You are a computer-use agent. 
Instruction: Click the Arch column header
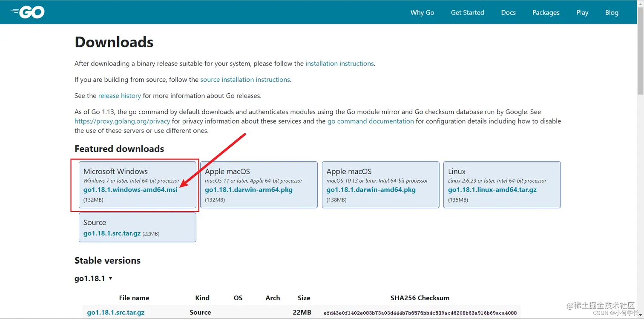click(273, 298)
